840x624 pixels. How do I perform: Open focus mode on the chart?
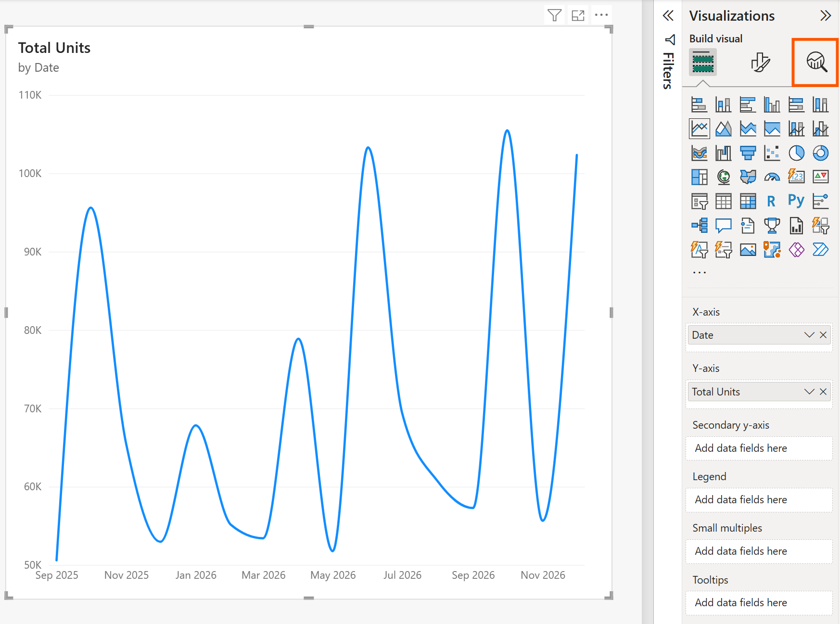click(x=577, y=15)
